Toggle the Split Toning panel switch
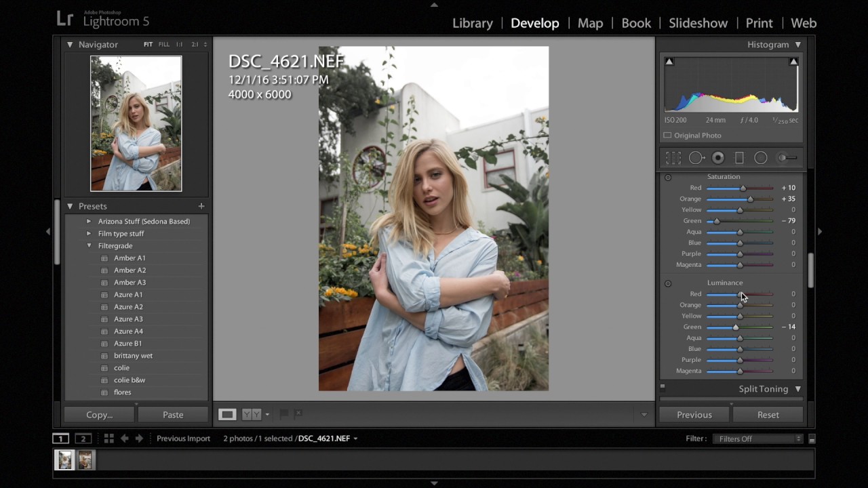The height and width of the screenshot is (488, 868). 663,388
